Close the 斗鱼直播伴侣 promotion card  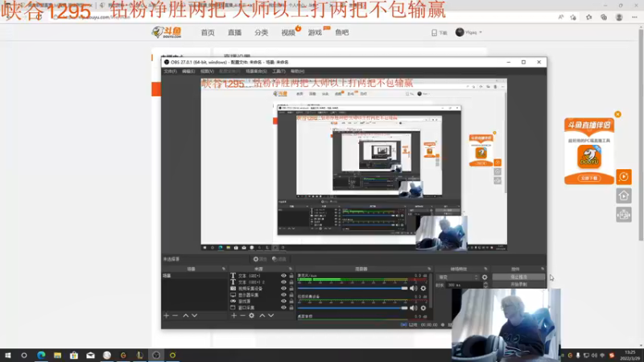pos(617,114)
